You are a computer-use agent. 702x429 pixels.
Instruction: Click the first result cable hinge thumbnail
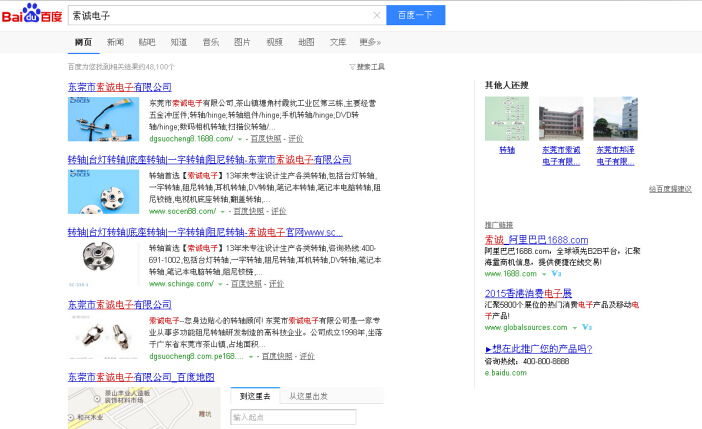click(103, 119)
